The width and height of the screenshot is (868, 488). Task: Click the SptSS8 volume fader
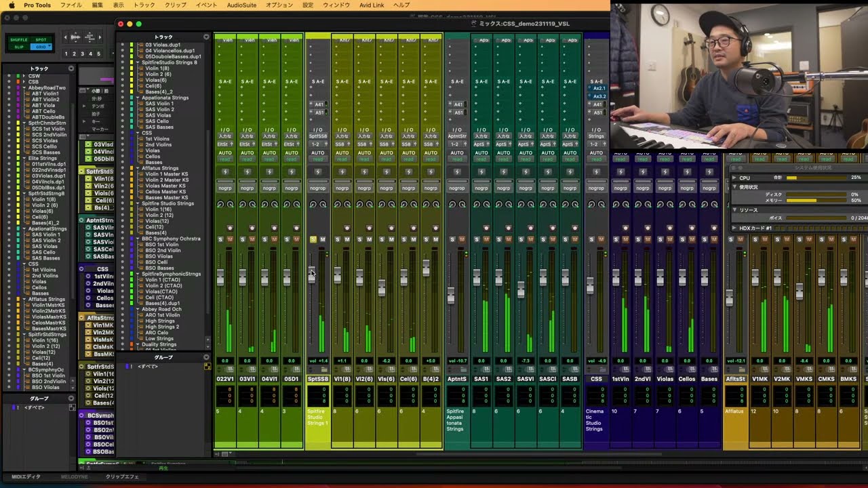coord(312,274)
